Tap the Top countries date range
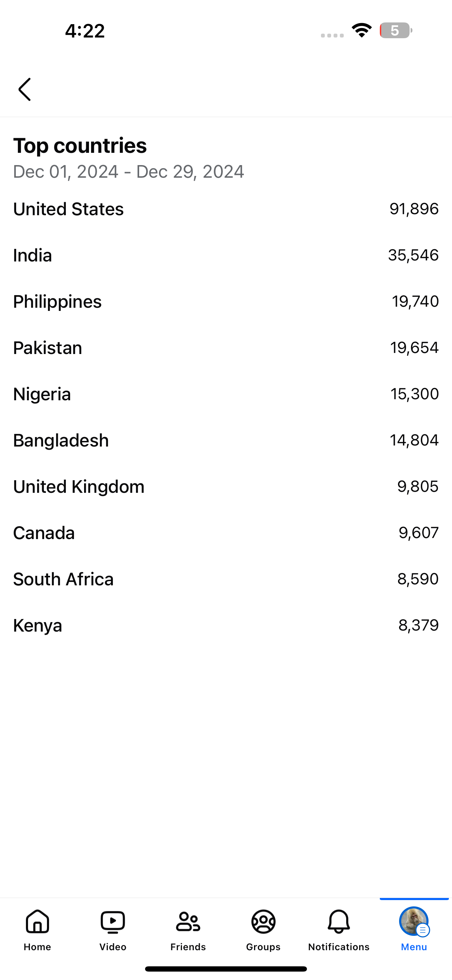This screenshot has width=452, height=980. click(x=129, y=172)
